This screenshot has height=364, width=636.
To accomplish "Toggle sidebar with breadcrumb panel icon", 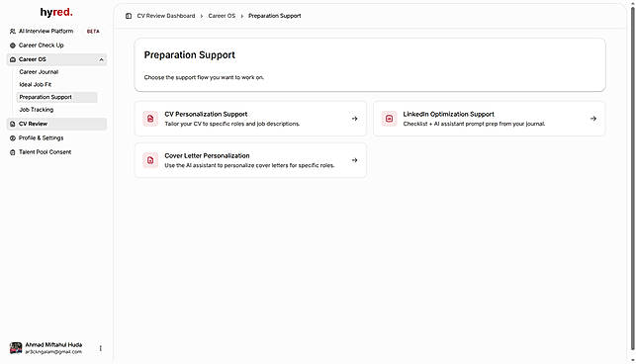I will pyautogui.click(x=129, y=16).
